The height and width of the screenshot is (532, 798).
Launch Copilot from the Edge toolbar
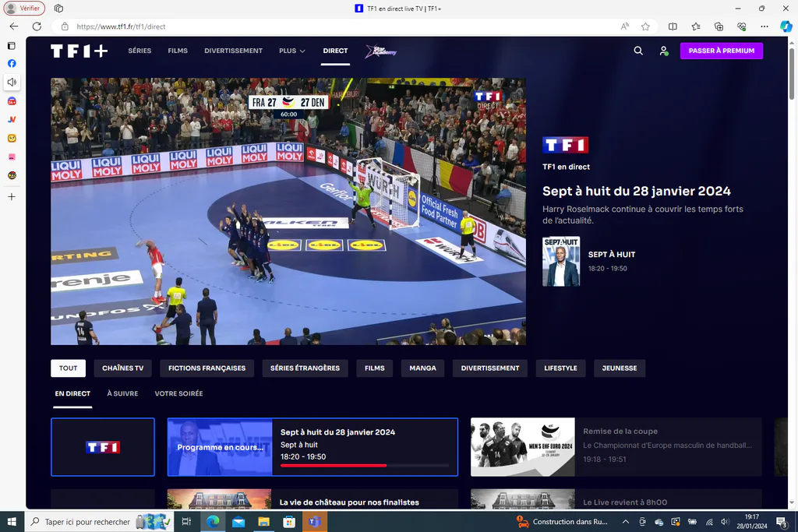pyautogui.click(x=786, y=26)
